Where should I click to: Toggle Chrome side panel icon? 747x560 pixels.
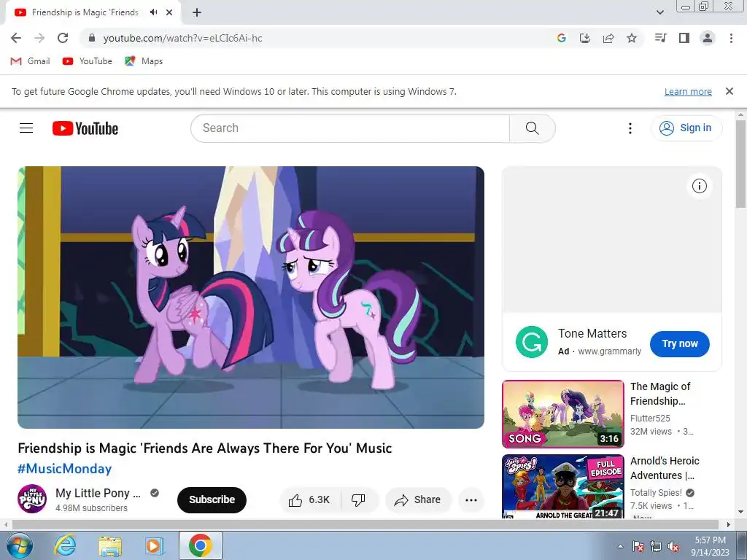pos(684,38)
